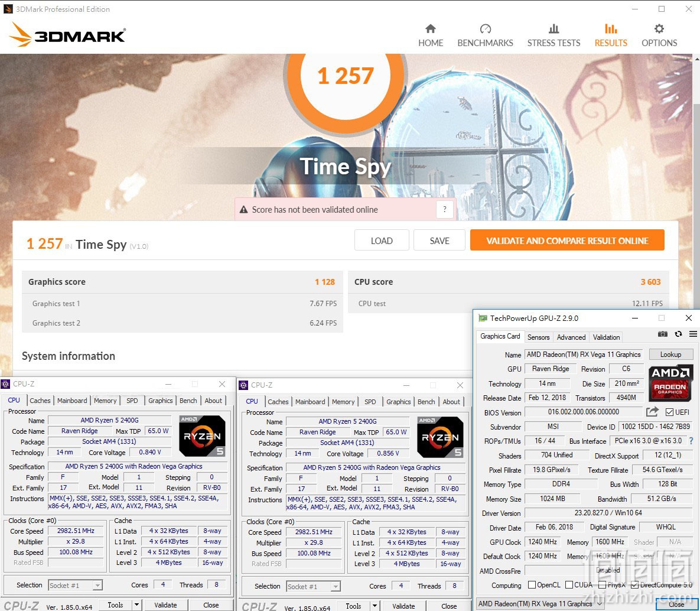Toggle the OpenCL checkbox in GPU-Z

[x=532, y=584]
